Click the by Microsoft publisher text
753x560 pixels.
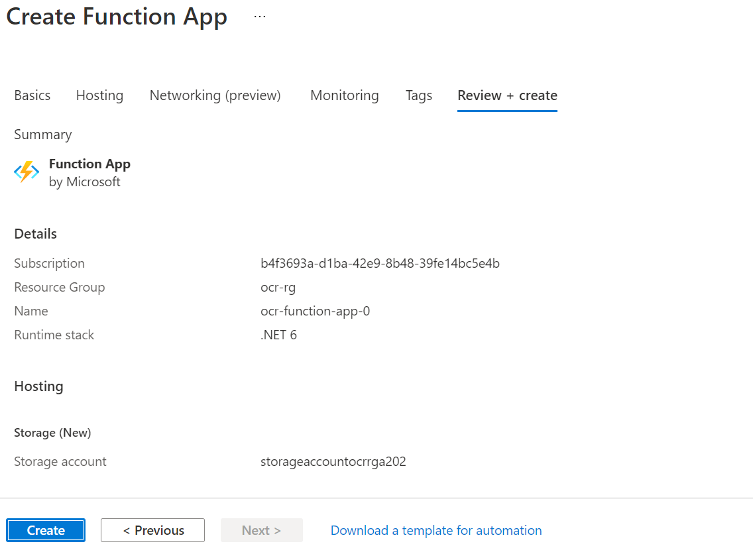pyautogui.click(x=85, y=182)
